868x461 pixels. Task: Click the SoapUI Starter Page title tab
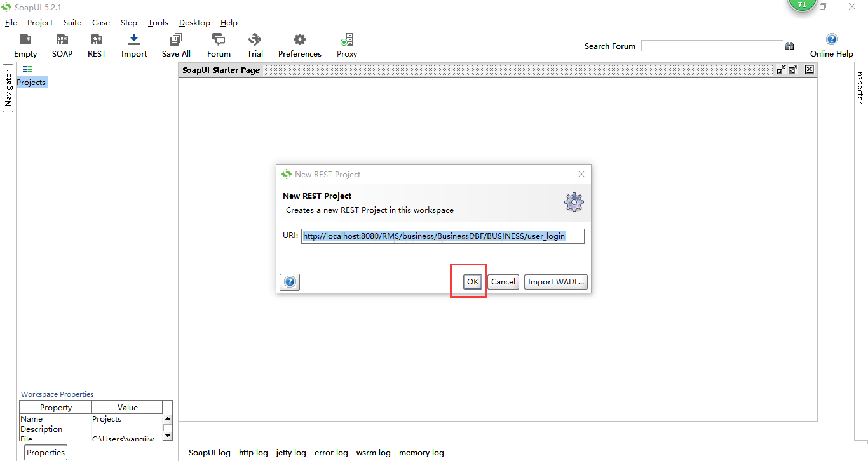coord(221,70)
